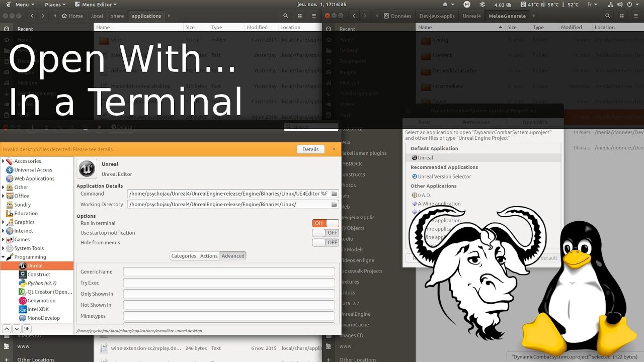Expand the Internet category
Screen dimensions: 644x362
point(3,231)
